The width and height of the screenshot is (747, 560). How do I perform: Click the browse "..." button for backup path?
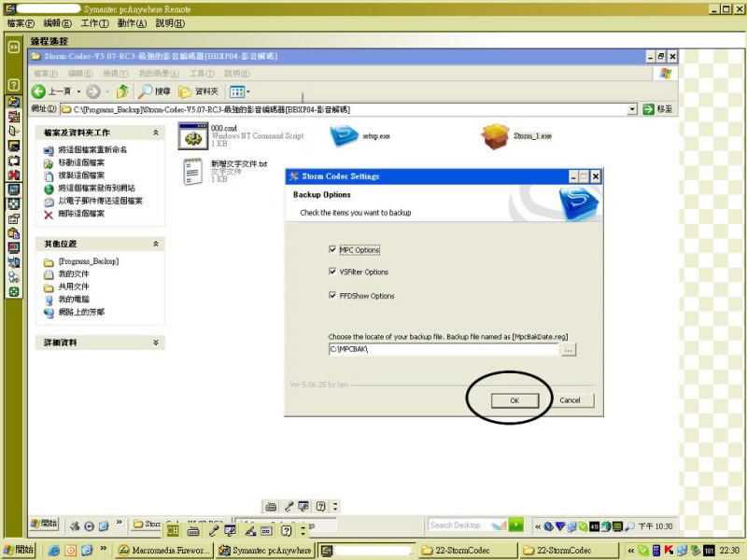tap(569, 349)
